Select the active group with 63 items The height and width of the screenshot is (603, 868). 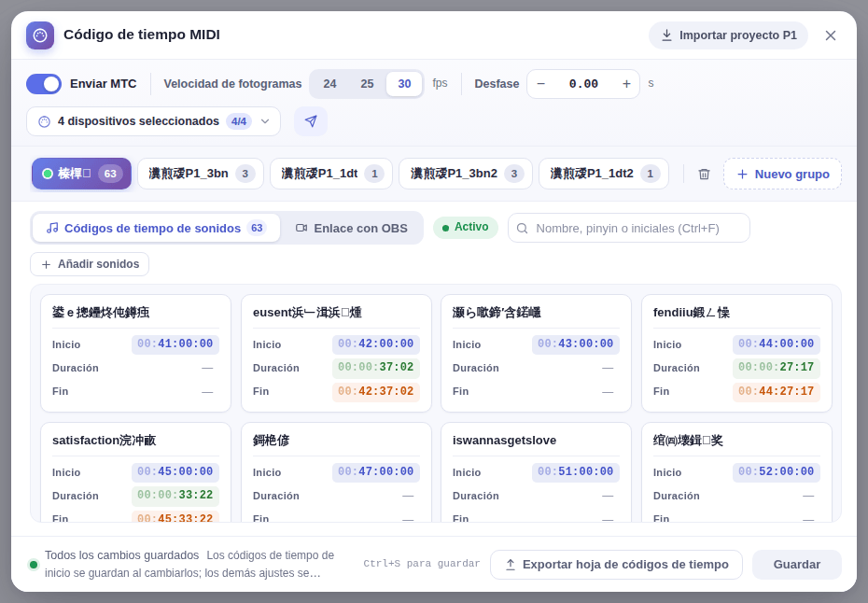(81, 174)
